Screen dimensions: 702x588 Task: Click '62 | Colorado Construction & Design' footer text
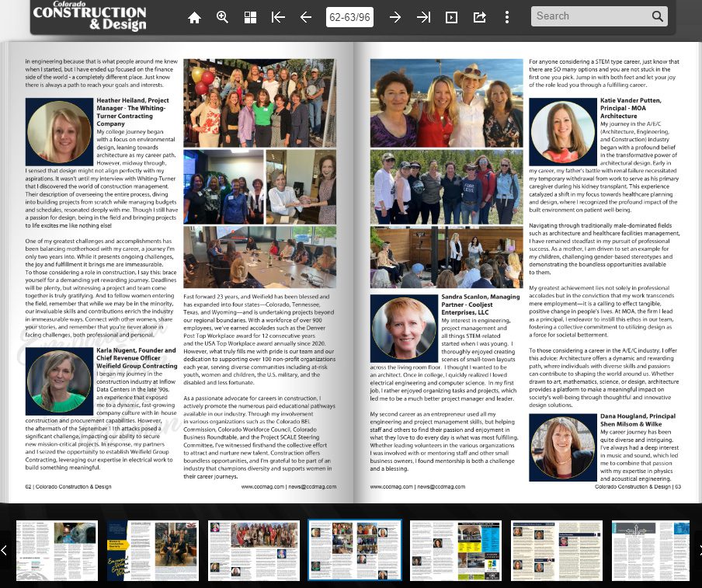[x=68, y=486]
